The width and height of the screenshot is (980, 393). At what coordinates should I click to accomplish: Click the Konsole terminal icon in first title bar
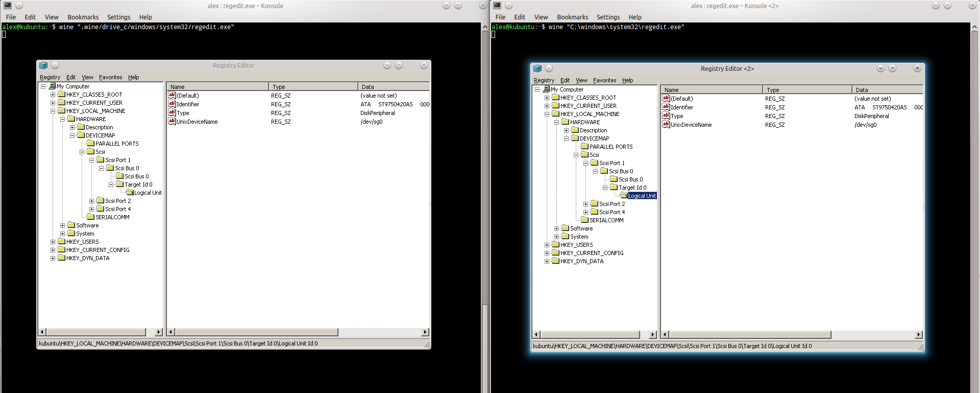(x=8, y=6)
